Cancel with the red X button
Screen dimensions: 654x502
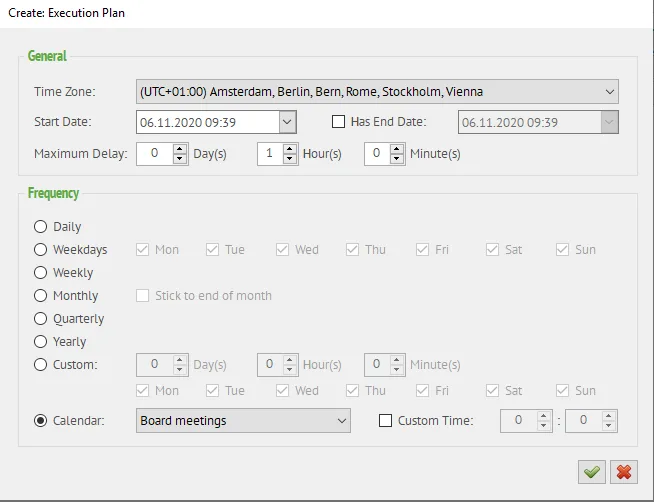pos(624,472)
